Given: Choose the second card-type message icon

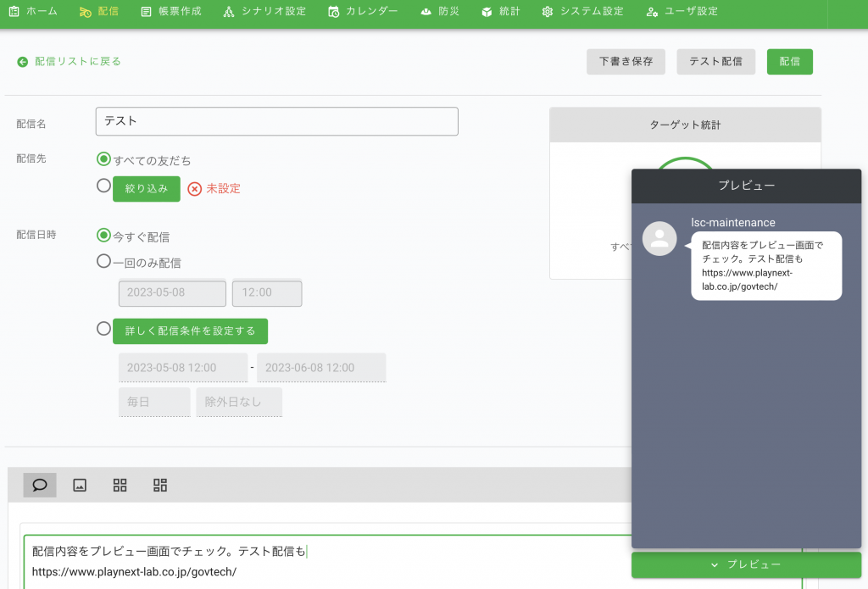Looking at the screenshot, I should point(159,484).
